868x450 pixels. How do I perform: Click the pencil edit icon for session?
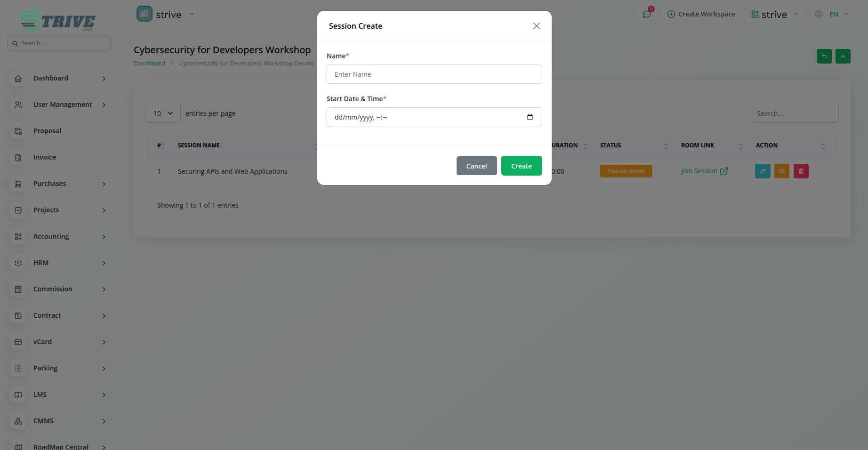[x=763, y=171]
